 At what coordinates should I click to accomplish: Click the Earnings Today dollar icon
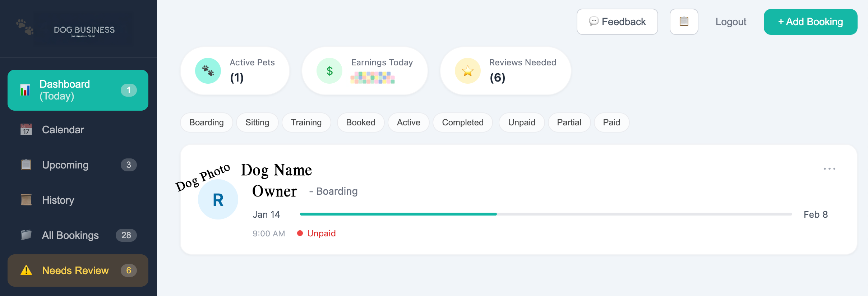(x=329, y=71)
